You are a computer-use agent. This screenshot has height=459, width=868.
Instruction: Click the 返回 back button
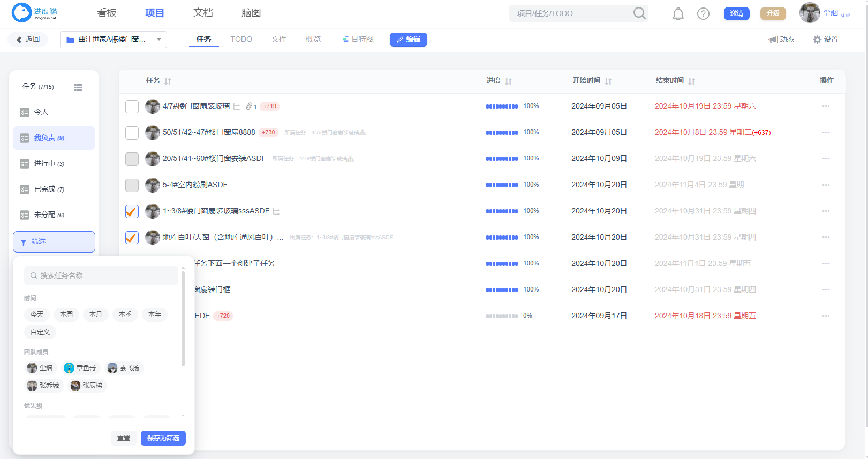tap(28, 40)
